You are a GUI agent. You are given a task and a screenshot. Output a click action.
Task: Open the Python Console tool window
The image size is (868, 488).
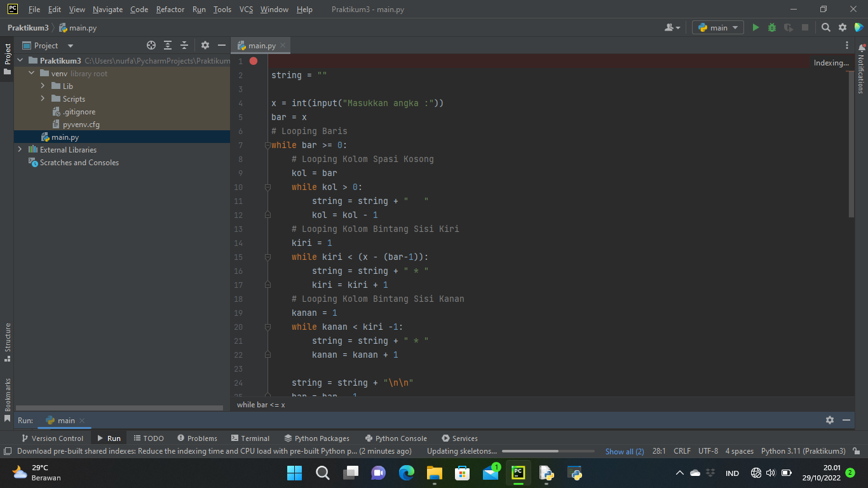tap(396, 438)
